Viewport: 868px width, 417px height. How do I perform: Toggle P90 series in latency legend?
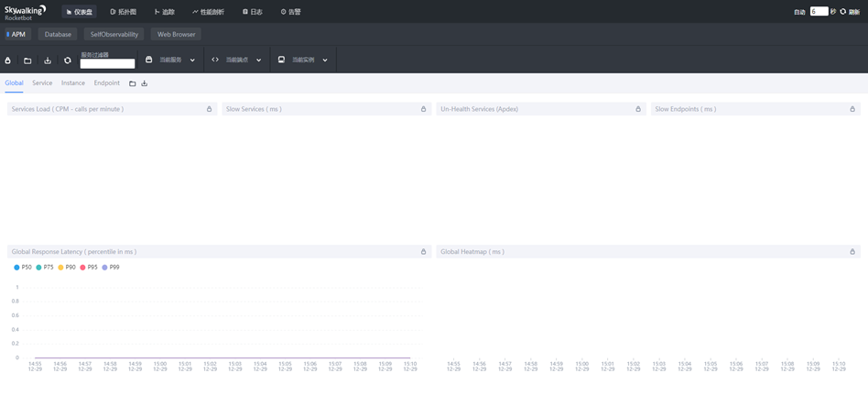point(67,268)
